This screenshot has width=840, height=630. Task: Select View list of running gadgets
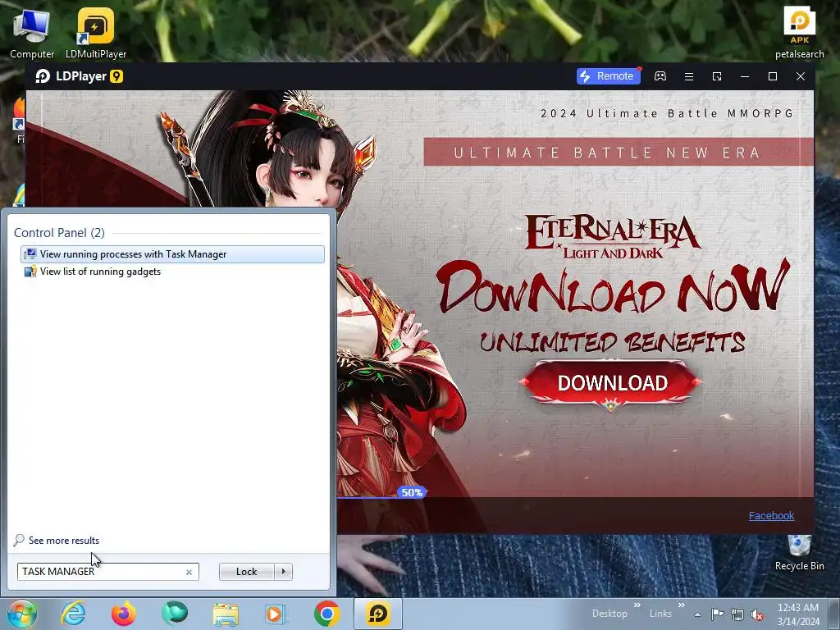[172, 271]
